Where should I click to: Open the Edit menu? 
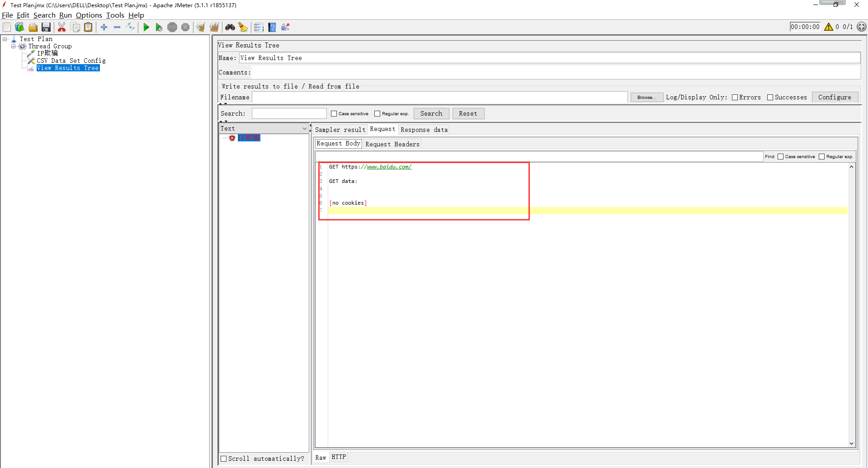pos(23,15)
